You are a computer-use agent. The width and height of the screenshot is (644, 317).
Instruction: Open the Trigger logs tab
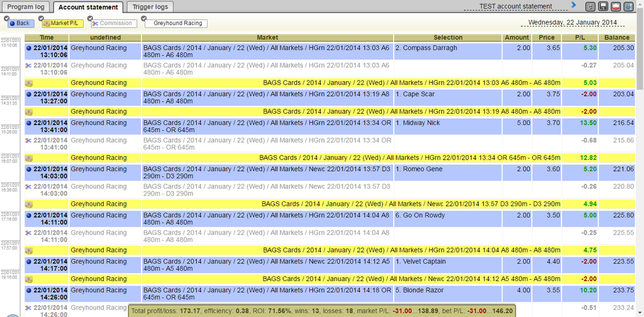[150, 7]
